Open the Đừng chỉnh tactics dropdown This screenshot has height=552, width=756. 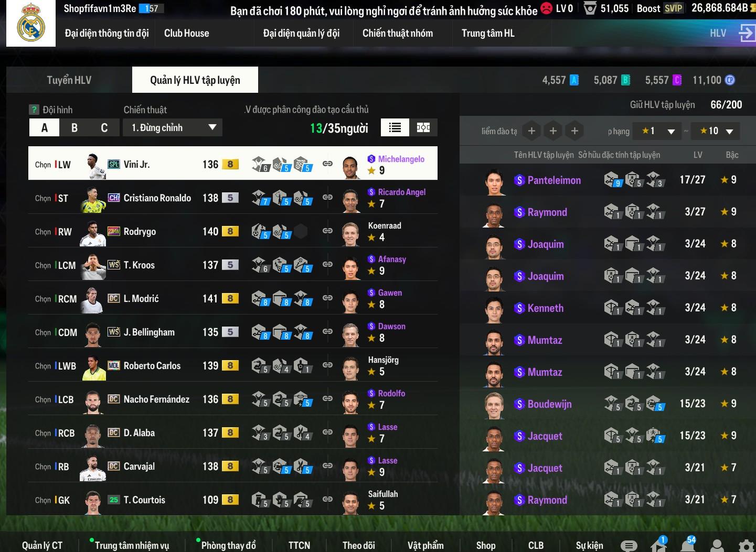click(173, 127)
